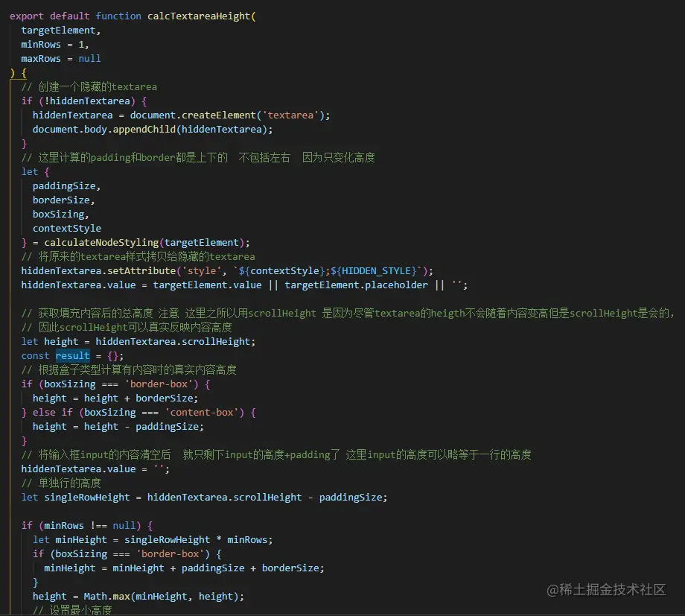
Task: Click 'let height = hiddenTextarea.scrollHeight;' line
Action: 138,341
